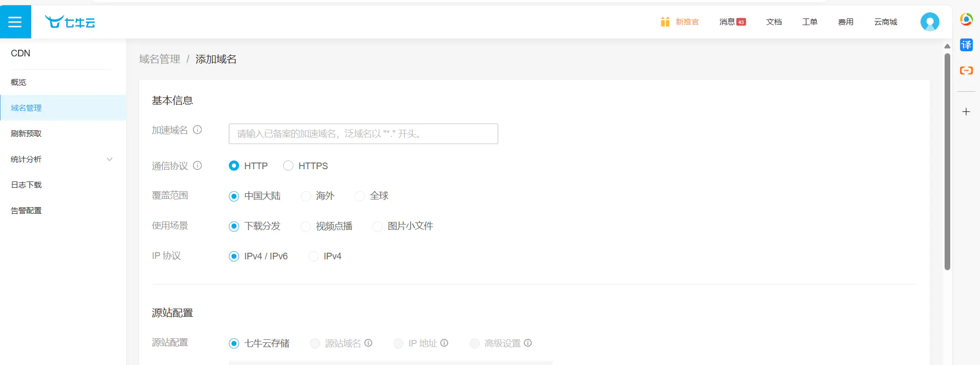980x365 pixels.
Task: Click the Qiniu Cloud logo
Action: [x=70, y=22]
